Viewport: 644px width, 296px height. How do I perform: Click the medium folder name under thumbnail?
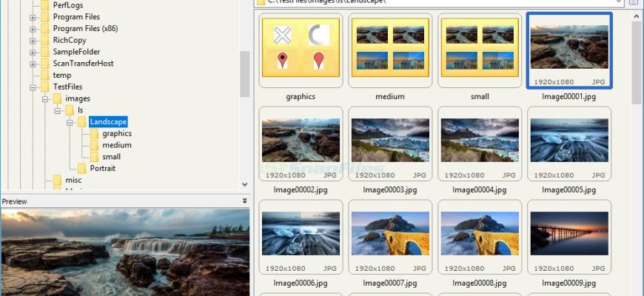(390, 97)
